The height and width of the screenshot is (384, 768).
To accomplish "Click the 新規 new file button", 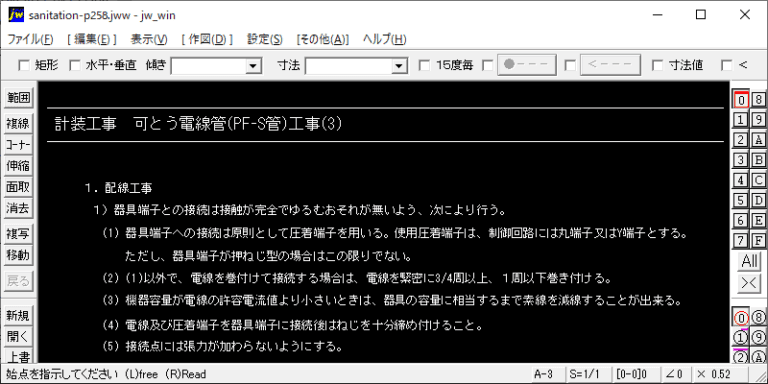I will pos(18,316).
